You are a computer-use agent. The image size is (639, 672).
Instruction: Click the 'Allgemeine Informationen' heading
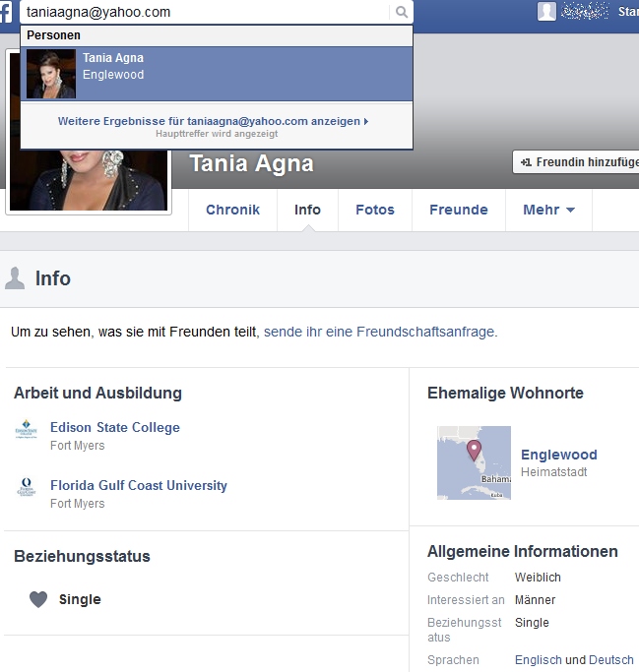523,552
